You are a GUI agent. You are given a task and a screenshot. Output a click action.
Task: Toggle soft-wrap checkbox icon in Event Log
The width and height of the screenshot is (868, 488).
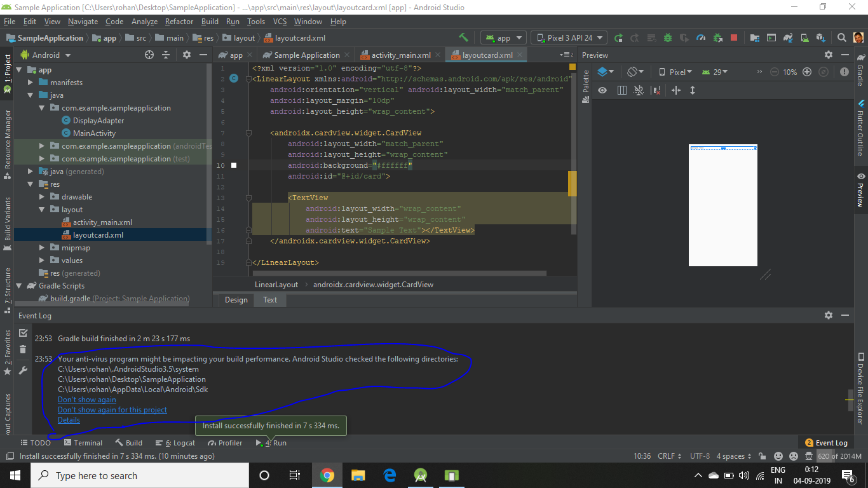23,333
